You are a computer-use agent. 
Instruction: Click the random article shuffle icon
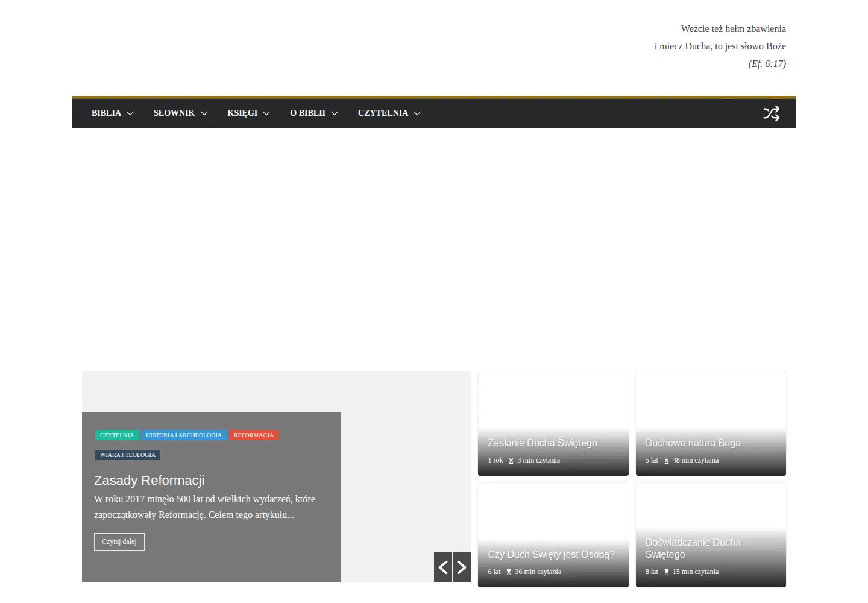tap(772, 113)
